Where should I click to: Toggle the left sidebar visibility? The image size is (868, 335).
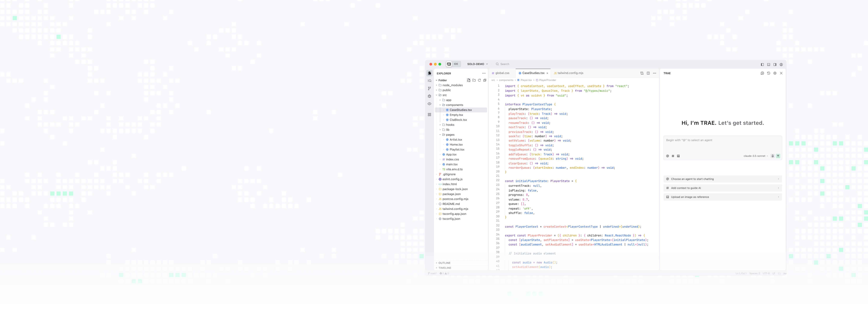pyautogui.click(x=762, y=64)
